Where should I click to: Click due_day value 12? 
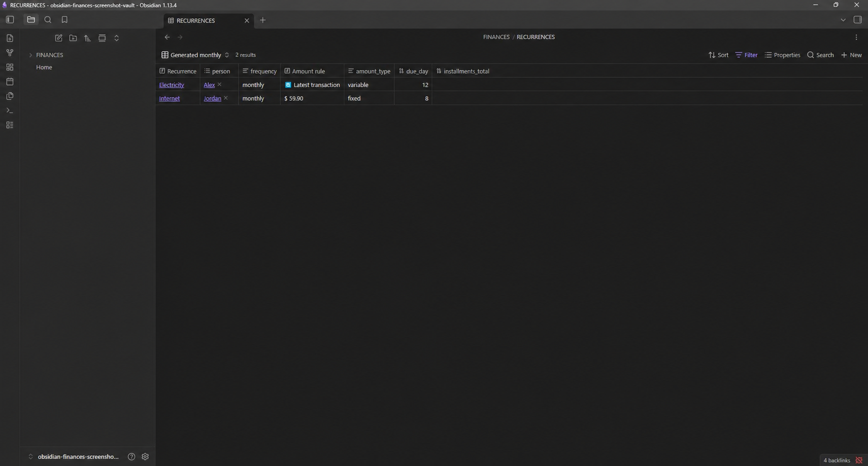pos(413,85)
